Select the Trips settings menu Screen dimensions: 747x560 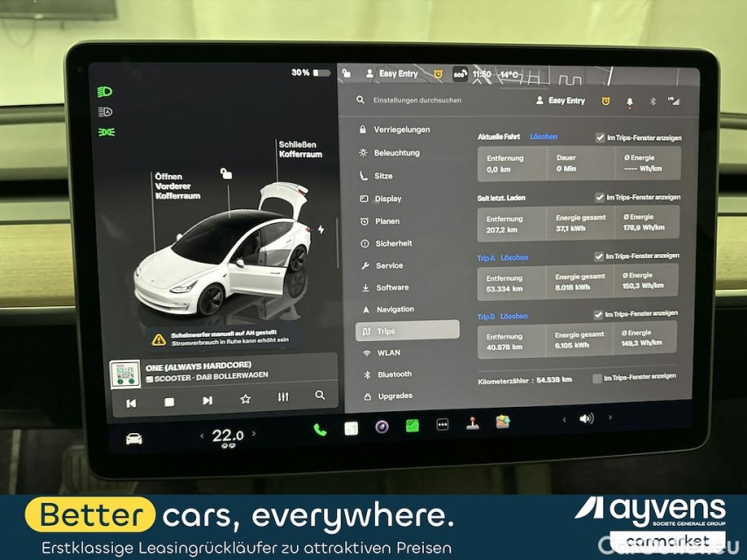tap(408, 331)
